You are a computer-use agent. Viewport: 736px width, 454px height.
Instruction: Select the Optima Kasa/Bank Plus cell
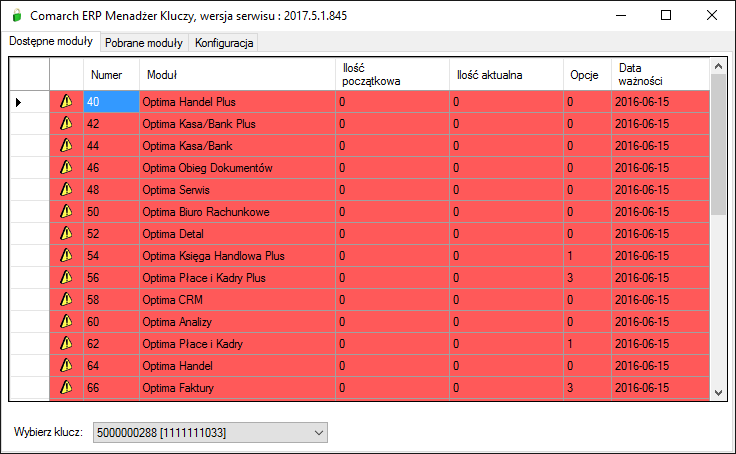[x=238, y=124]
